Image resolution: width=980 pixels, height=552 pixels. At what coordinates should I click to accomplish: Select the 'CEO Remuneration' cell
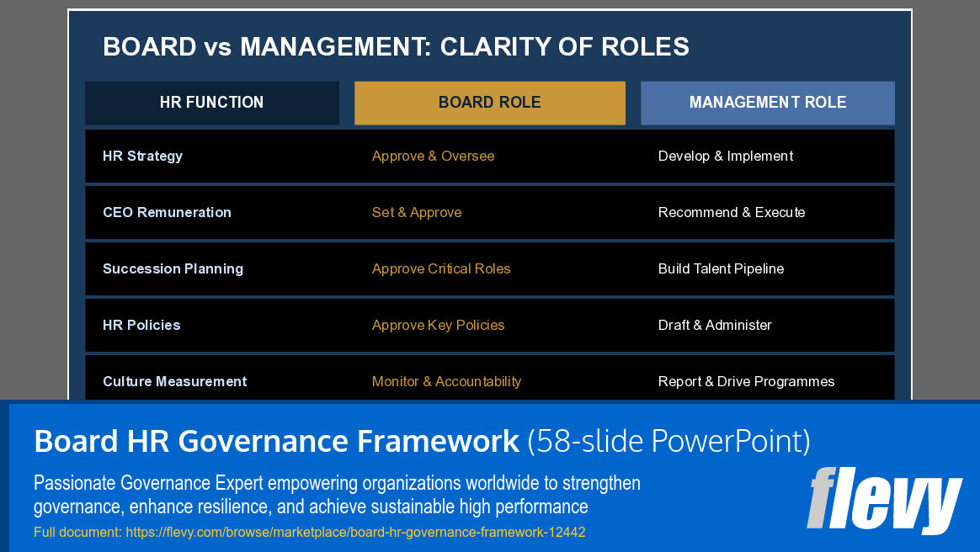tap(167, 212)
